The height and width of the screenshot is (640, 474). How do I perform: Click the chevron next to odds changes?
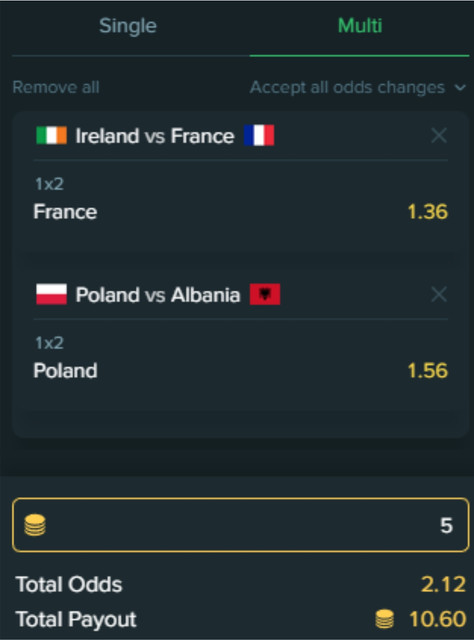460,88
